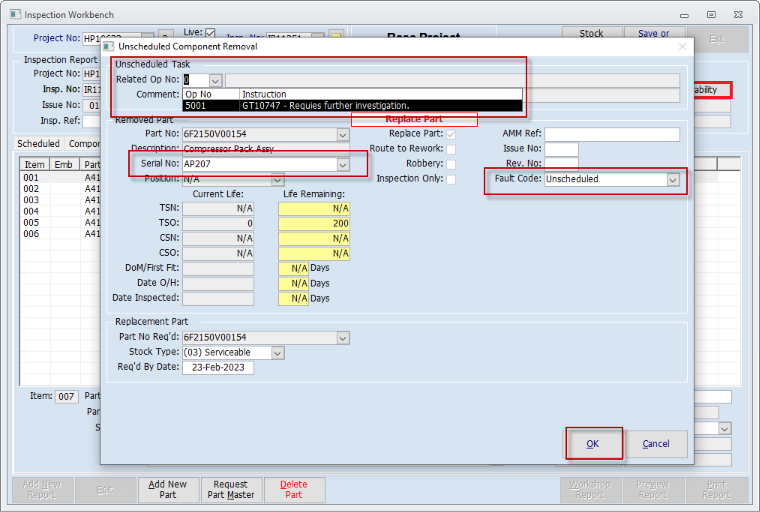
Task: Open the Fault Code dropdown
Action: 673,180
